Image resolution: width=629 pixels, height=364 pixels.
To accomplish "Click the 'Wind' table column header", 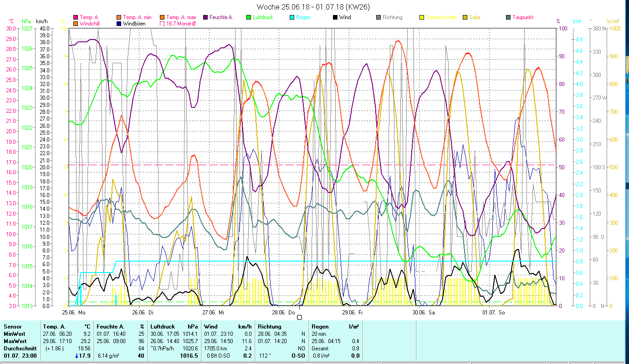I will click(211, 326).
